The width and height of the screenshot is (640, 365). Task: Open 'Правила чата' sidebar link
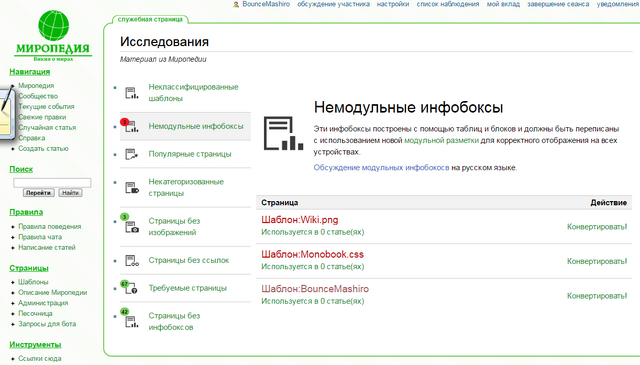click(40, 237)
